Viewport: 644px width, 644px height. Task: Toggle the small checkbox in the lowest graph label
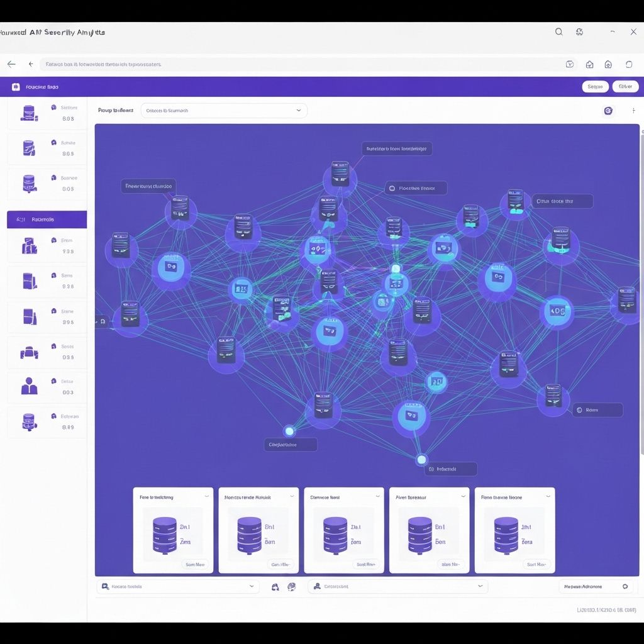(x=431, y=469)
